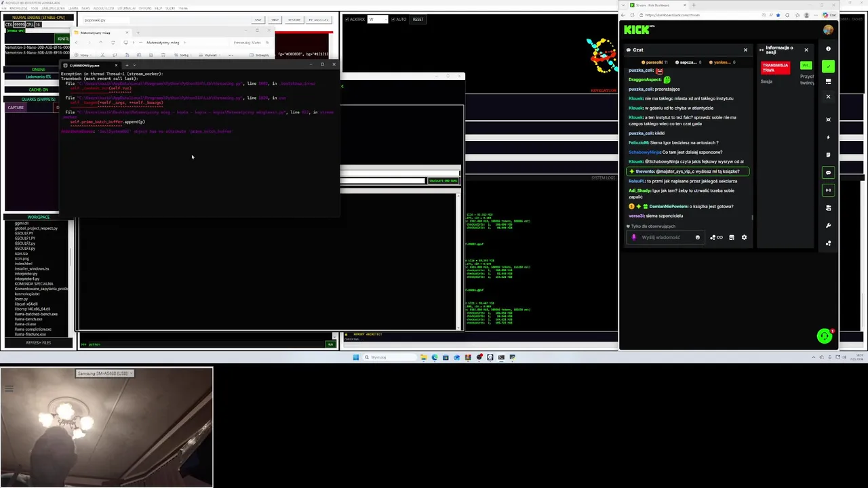Click the TRANSMISJA TRWA red button
The width and height of the screenshot is (868, 488).
775,68
